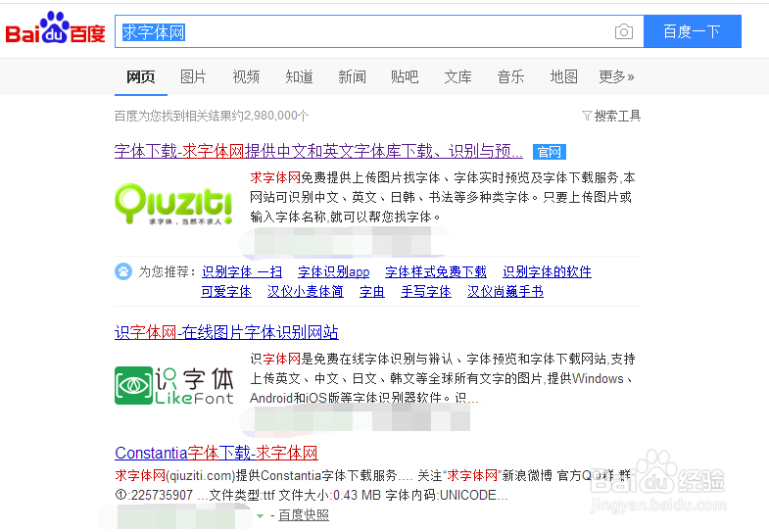769x532 pixels.
Task: Switch to the 视频 tab
Action: pyautogui.click(x=246, y=77)
